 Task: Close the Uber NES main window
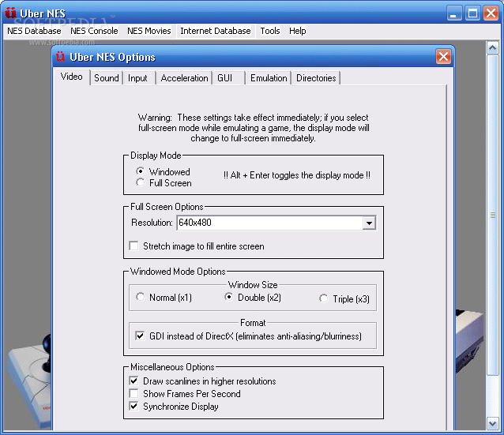[491, 13]
